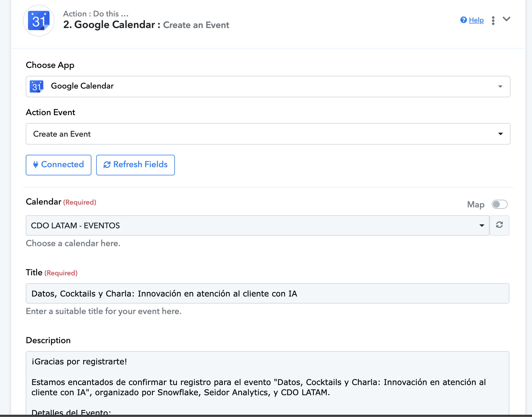The image size is (532, 417).
Task: Open the Choose App dropdown
Action: click(268, 87)
